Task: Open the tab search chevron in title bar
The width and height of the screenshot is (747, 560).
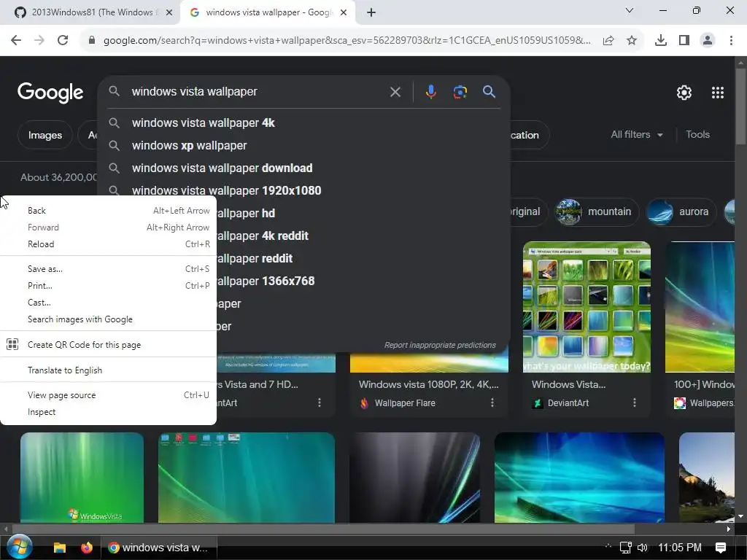Action: (x=630, y=10)
